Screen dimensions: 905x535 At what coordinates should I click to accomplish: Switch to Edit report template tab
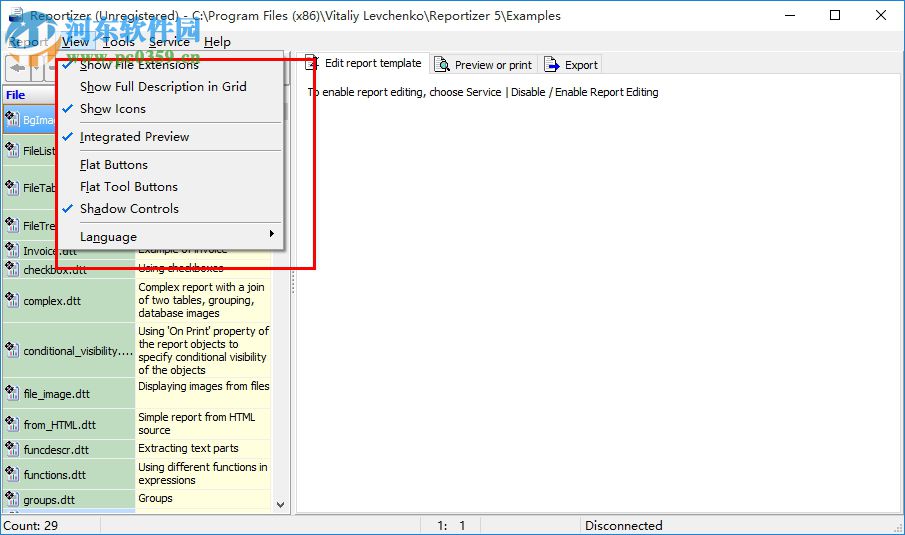pos(366,63)
